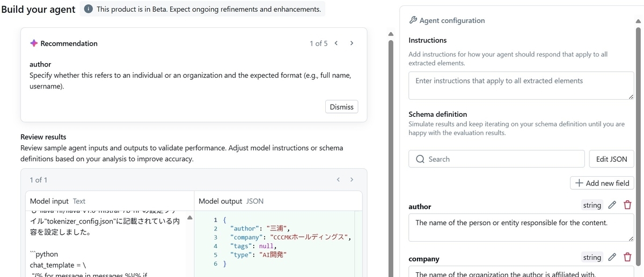Click the "type": "AI開発" JSON line
The width and height of the screenshot is (644, 277).
pyautogui.click(x=258, y=255)
